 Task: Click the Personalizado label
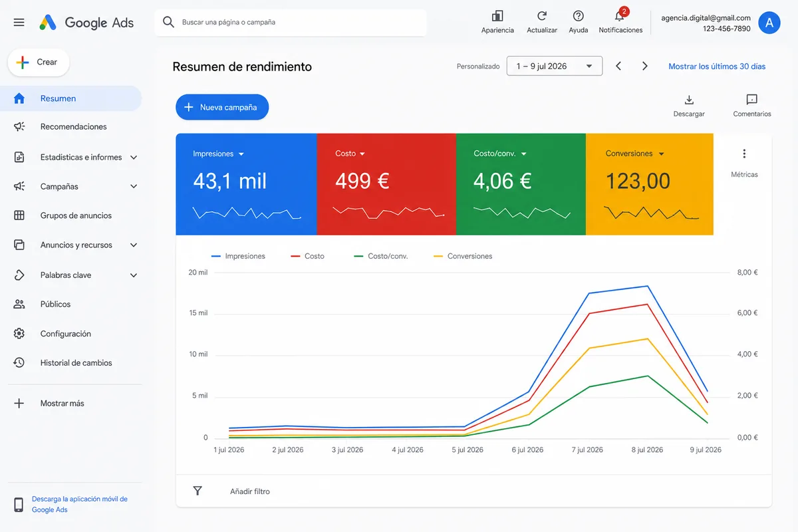point(478,66)
